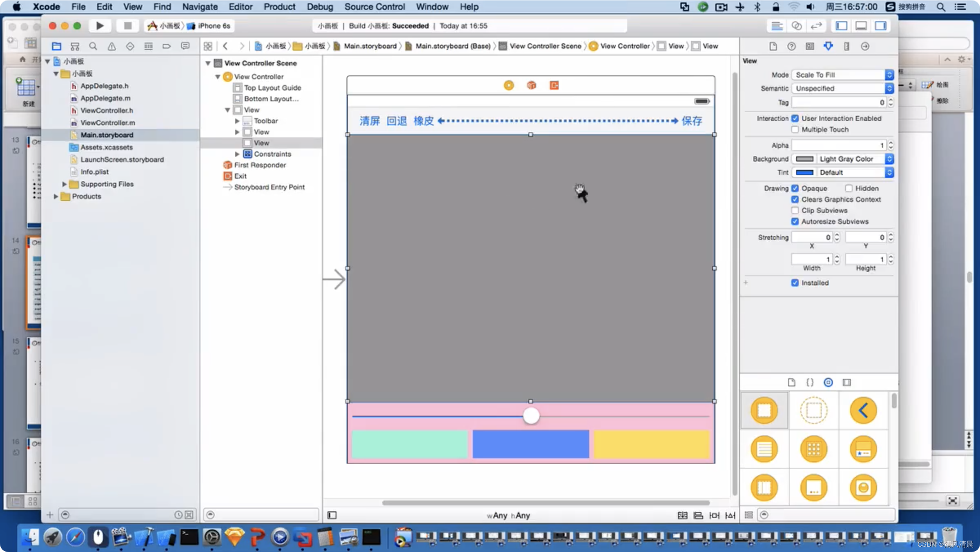Toggle User Interaction Enabled checkbox
The width and height of the screenshot is (980, 552).
coord(795,118)
